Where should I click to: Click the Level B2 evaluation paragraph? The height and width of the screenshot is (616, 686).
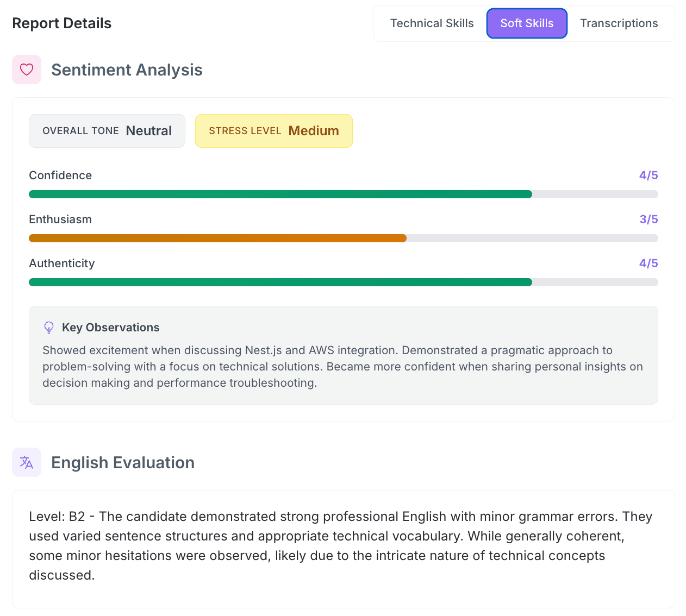click(340, 545)
